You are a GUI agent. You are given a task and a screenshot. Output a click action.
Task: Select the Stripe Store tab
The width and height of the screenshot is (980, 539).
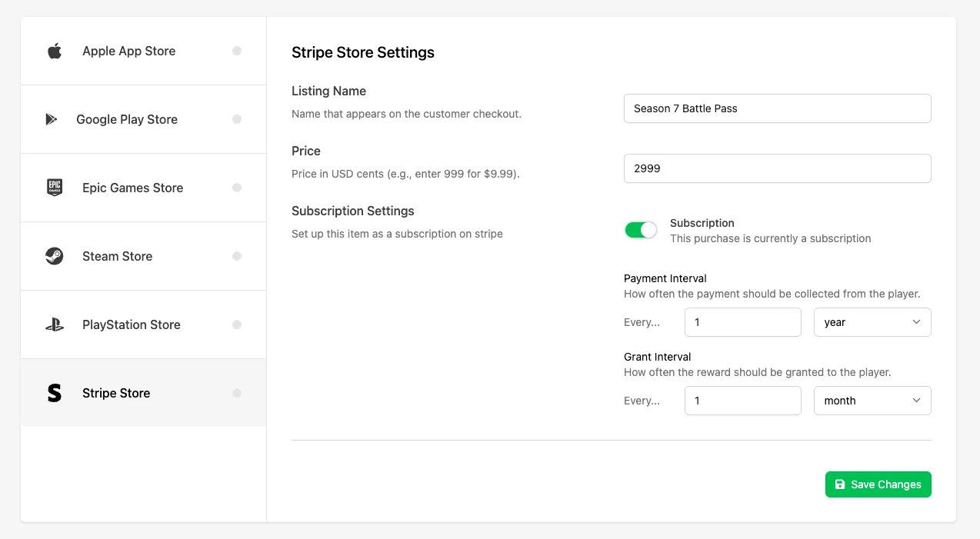click(143, 393)
